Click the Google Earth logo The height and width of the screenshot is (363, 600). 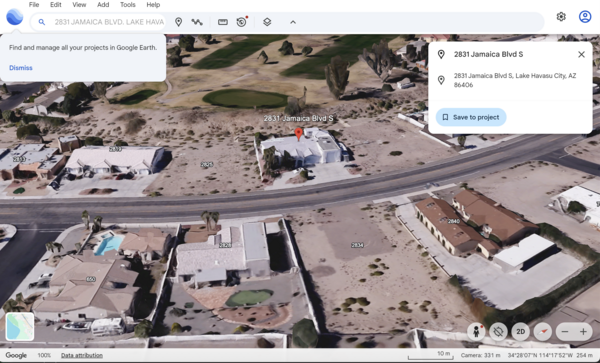click(15, 17)
